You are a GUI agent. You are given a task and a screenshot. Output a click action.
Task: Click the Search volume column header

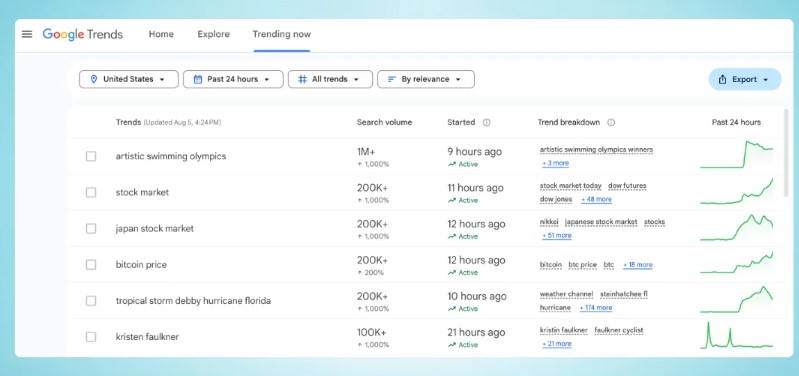point(384,122)
